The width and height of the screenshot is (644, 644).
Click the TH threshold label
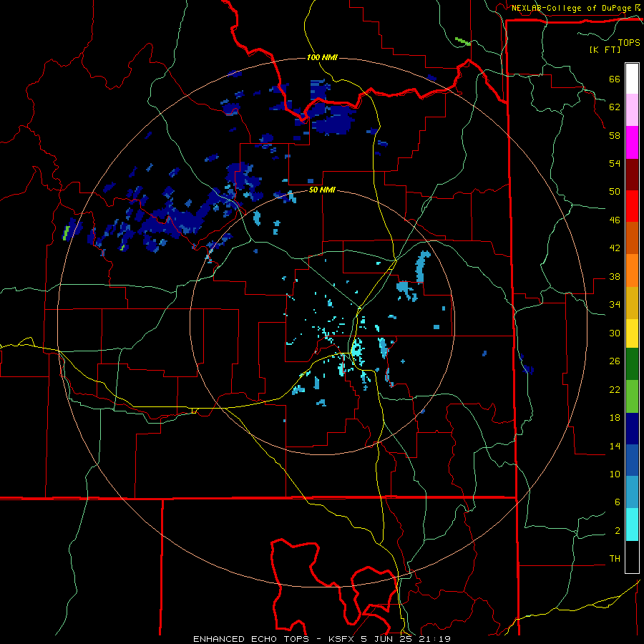[x=615, y=558]
